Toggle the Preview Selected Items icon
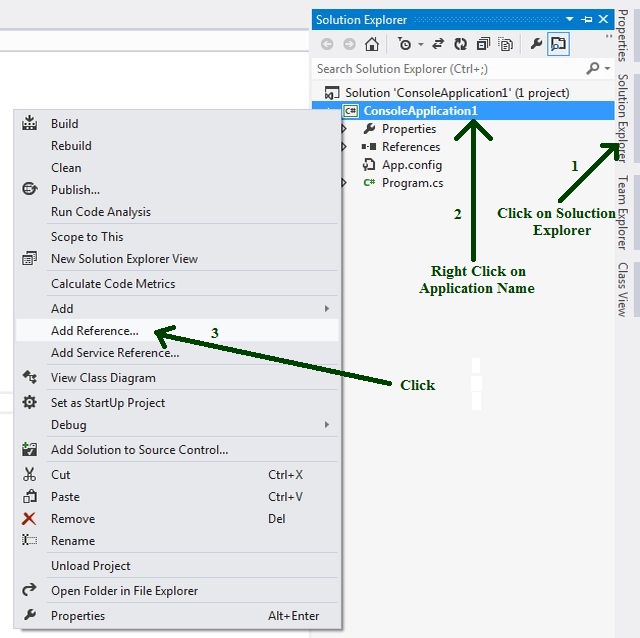 point(558,44)
